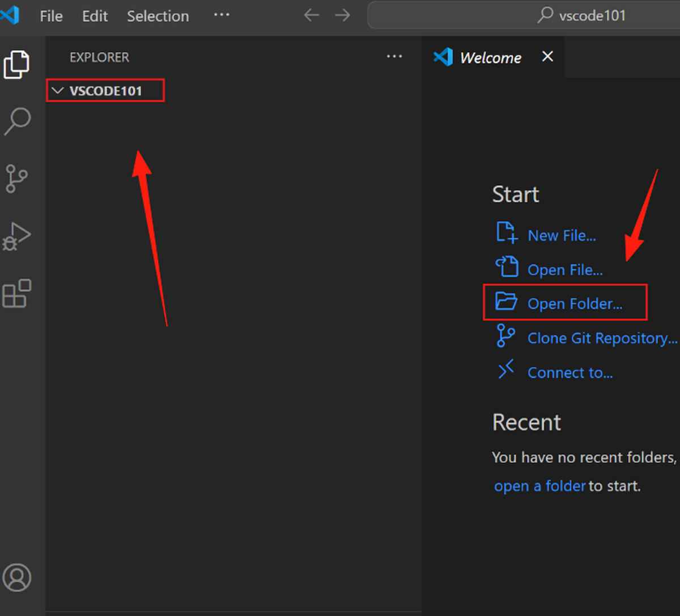Select the Search icon in activity bar
The height and width of the screenshot is (616, 680).
[x=18, y=121]
